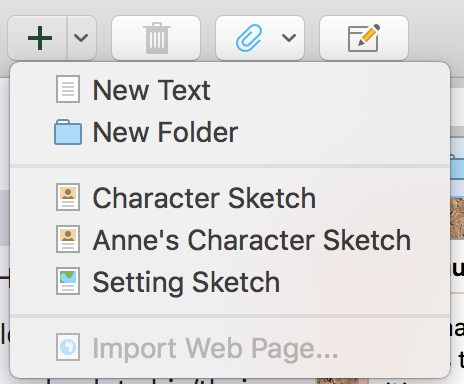Click the Import Web Page… entry
The width and height of the screenshot is (464, 384).
(230, 348)
